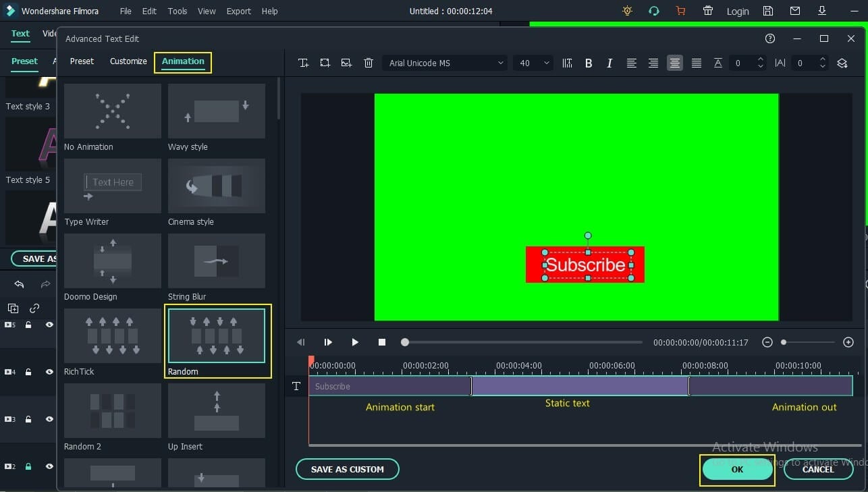The width and height of the screenshot is (868, 492).
Task: Open the shopping cart icon
Action: tap(680, 11)
